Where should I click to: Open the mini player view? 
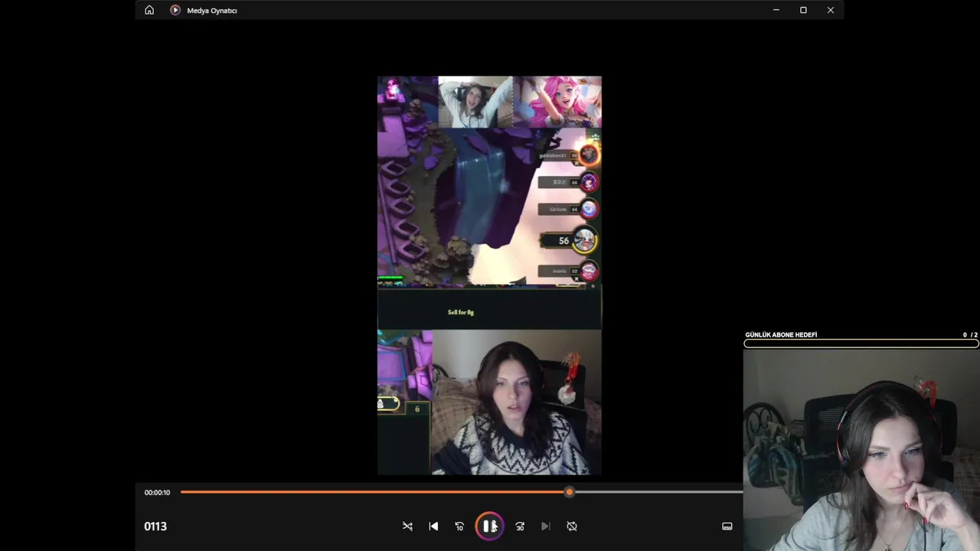727,527
